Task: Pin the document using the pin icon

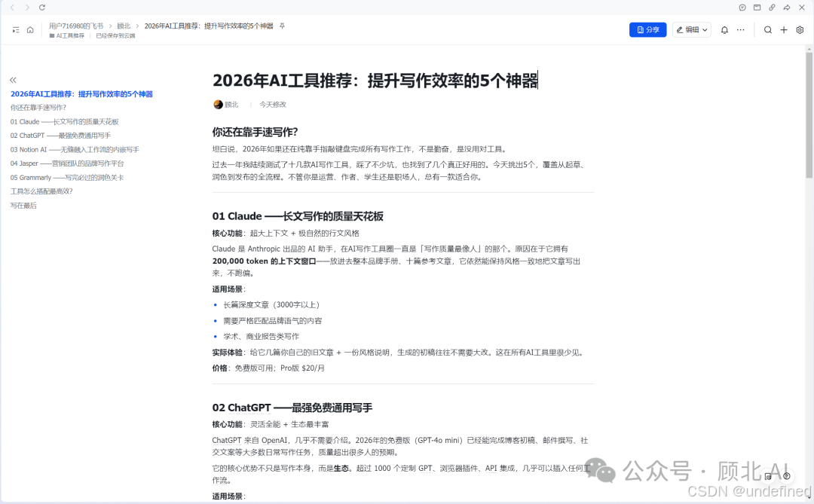Action: click(x=282, y=26)
